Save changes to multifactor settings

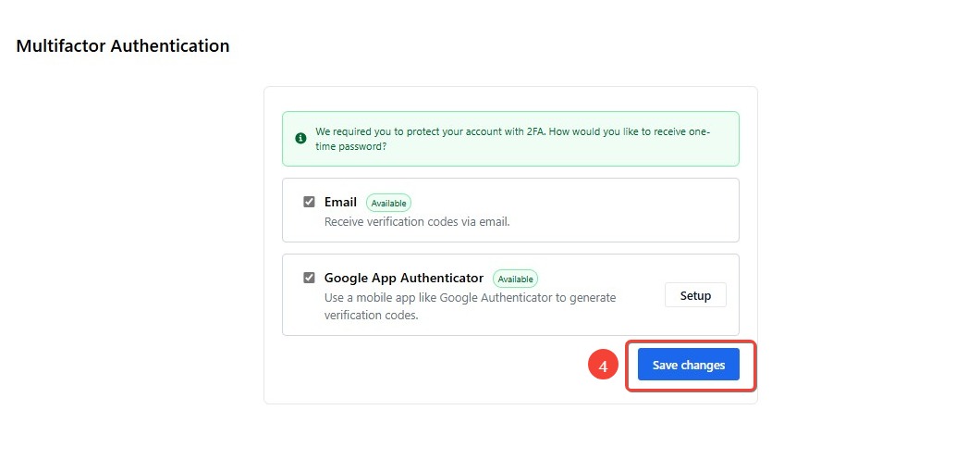coord(688,365)
